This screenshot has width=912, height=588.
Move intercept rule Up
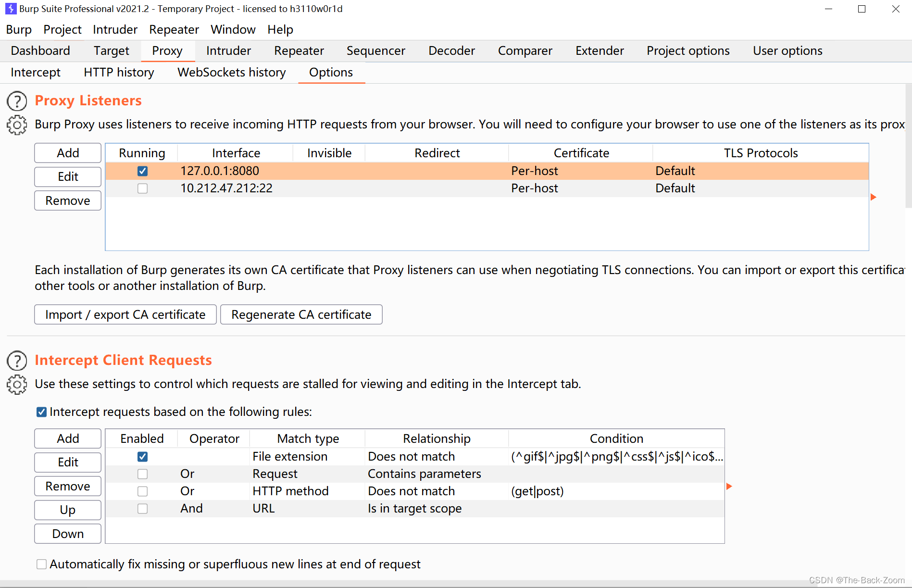68,510
